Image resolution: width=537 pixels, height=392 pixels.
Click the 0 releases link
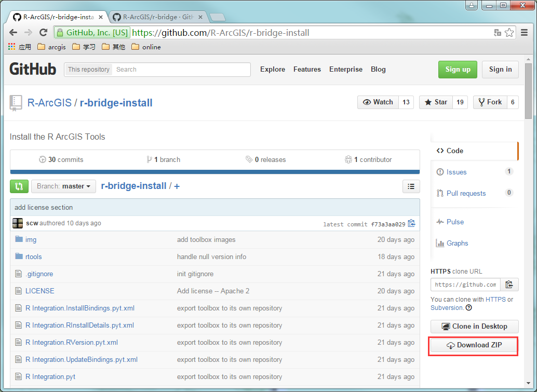click(266, 159)
